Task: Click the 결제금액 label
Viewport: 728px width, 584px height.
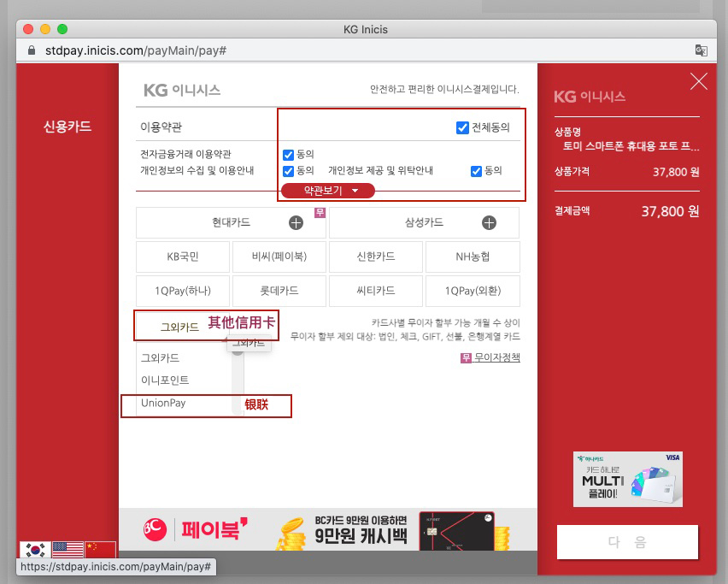Action: (572, 211)
